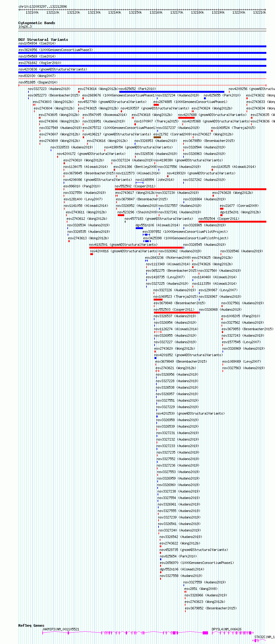
Task: Open variant nsv1069523 (Thareja2015)
Action: click(x=176, y=296)
